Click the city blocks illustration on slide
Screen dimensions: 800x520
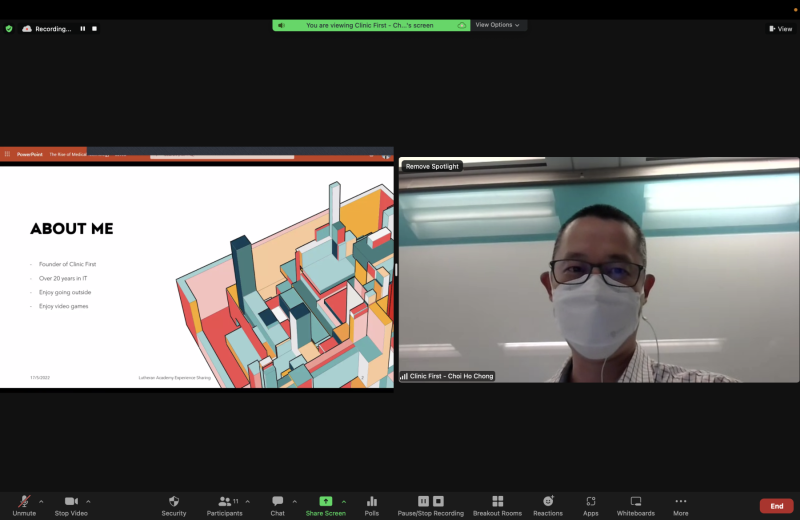pos(286,286)
